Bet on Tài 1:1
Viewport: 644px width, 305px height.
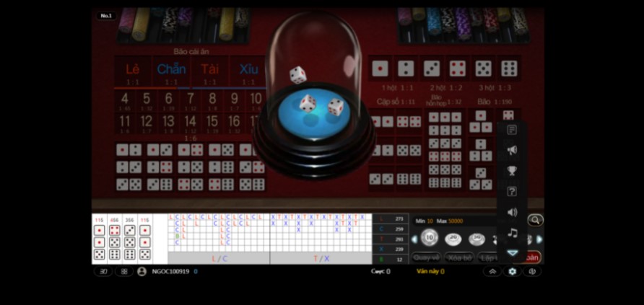point(210,72)
